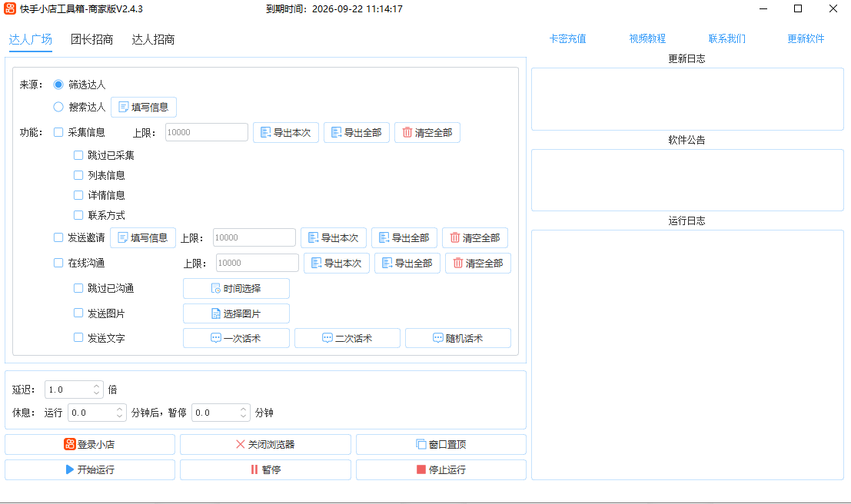Focus the 在线沟通 上限 input field
Screen dimensions: 851x504
tap(258, 263)
